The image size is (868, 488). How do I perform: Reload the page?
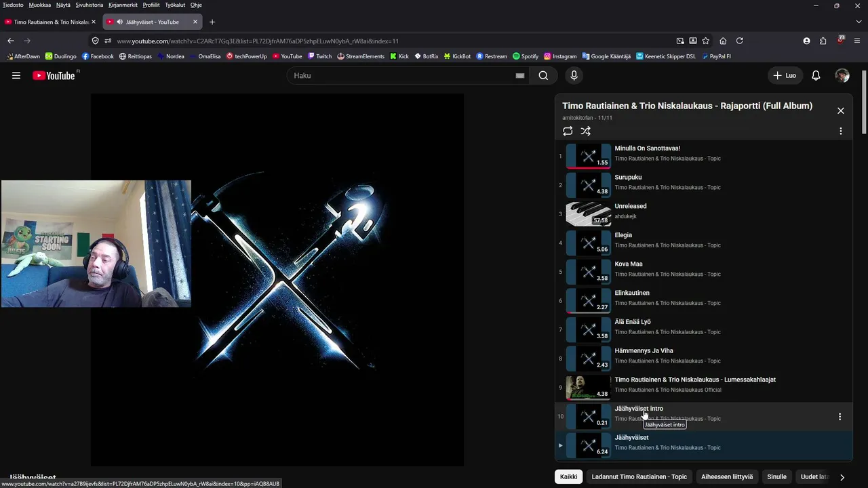click(740, 41)
